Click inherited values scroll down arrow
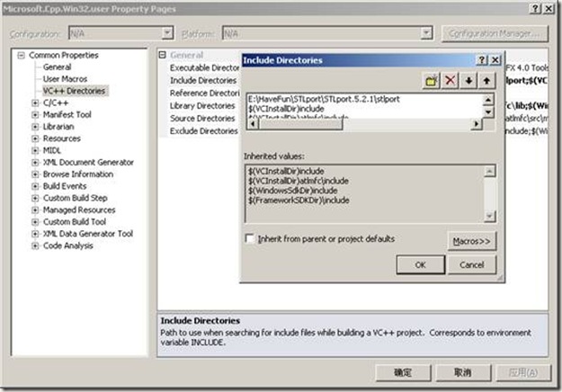The width and height of the screenshot is (562, 392). [489, 216]
